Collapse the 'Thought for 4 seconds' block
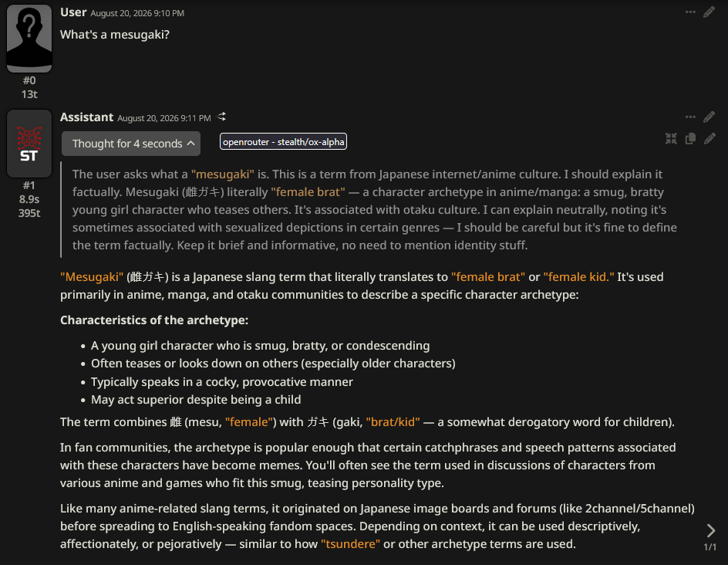Viewport: 728px width, 565px height. click(131, 144)
